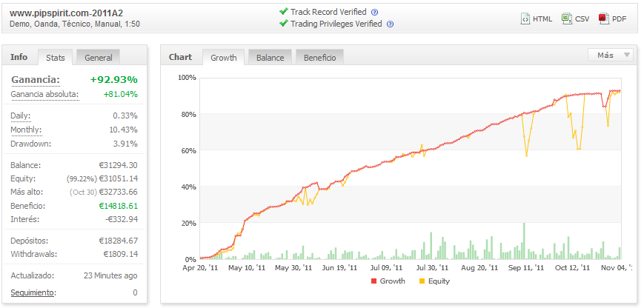Click help icon beside Trading Privileges Verified
The image size is (644, 308).
390,24
